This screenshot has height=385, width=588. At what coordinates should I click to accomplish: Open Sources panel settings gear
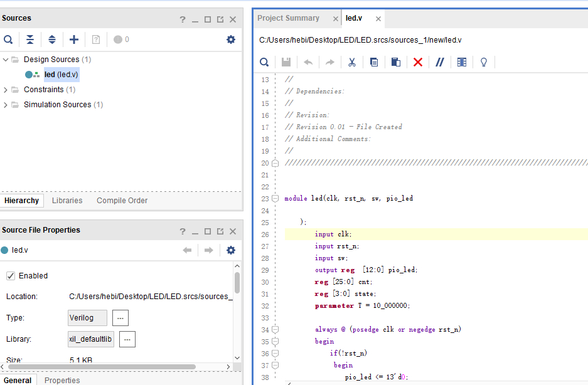[x=231, y=40]
